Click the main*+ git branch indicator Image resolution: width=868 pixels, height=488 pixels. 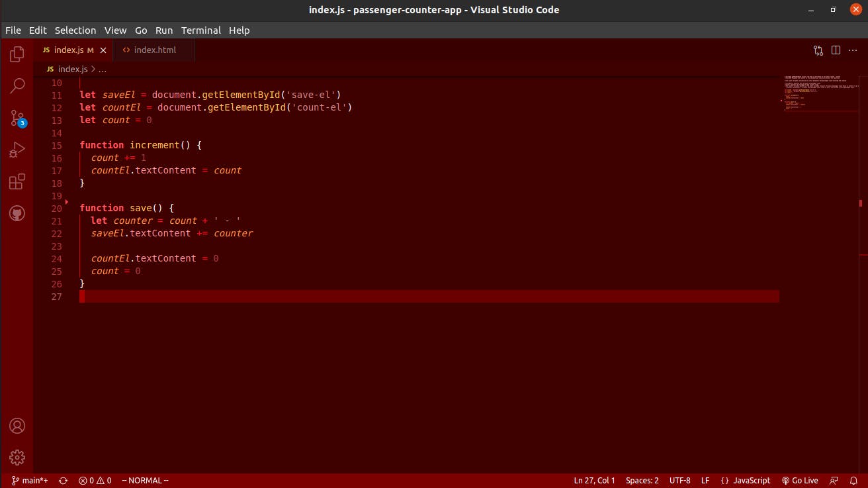coord(30,481)
